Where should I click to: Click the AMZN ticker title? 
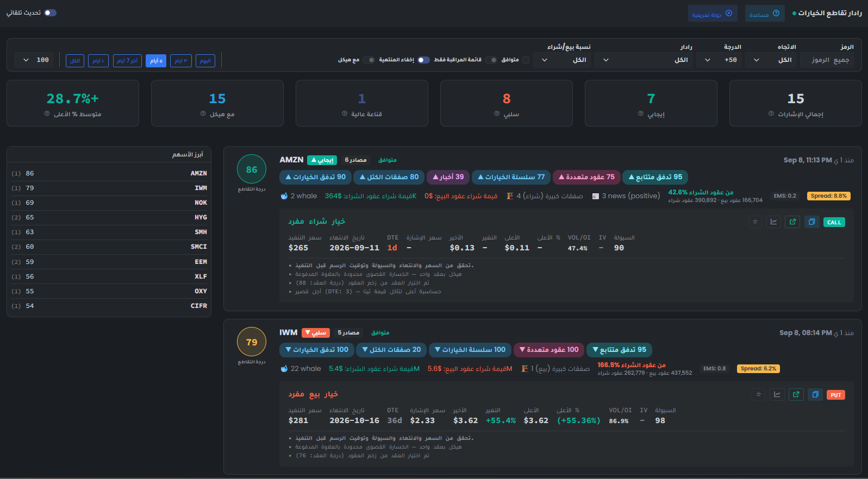pyautogui.click(x=291, y=160)
